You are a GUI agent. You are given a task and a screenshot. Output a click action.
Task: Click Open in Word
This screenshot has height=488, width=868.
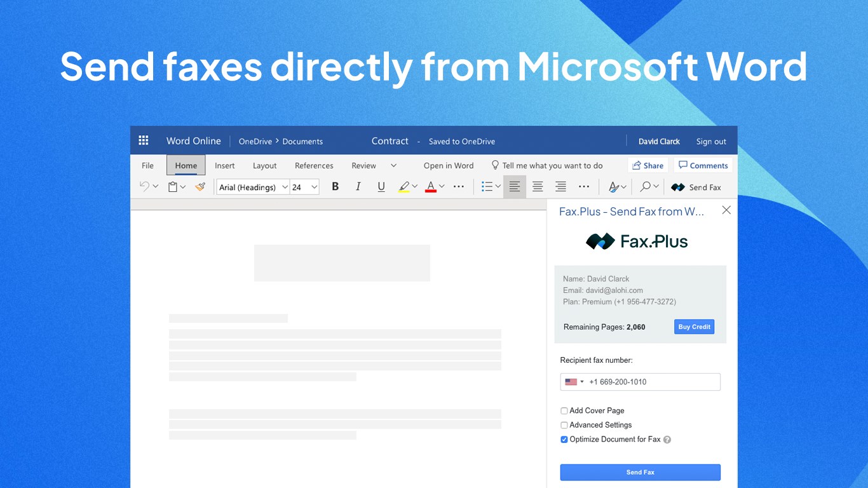449,166
